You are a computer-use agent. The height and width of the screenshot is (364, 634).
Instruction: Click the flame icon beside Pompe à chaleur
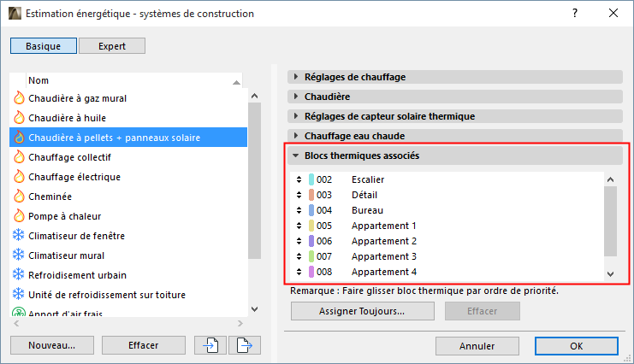pyautogui.click(x=19, y=215)
